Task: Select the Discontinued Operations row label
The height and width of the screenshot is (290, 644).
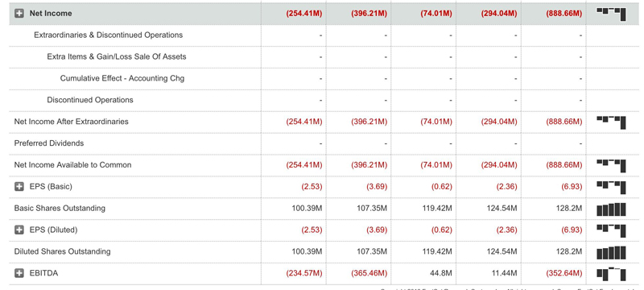Action: click(90, 100)
